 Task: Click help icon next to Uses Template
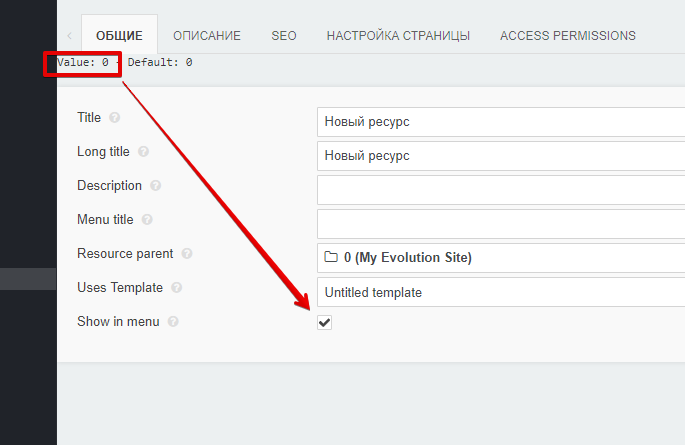click(176, 288)
